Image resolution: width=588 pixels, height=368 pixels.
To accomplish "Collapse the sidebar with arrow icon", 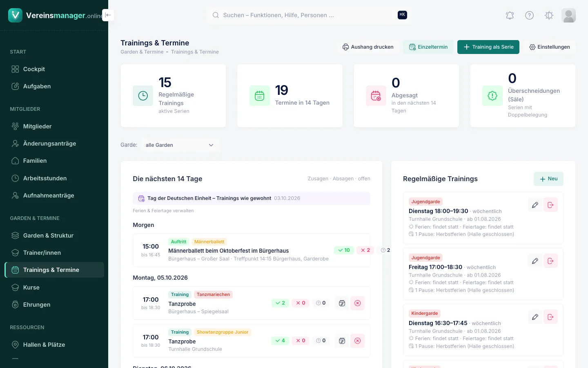I will [x=108, y=15].
